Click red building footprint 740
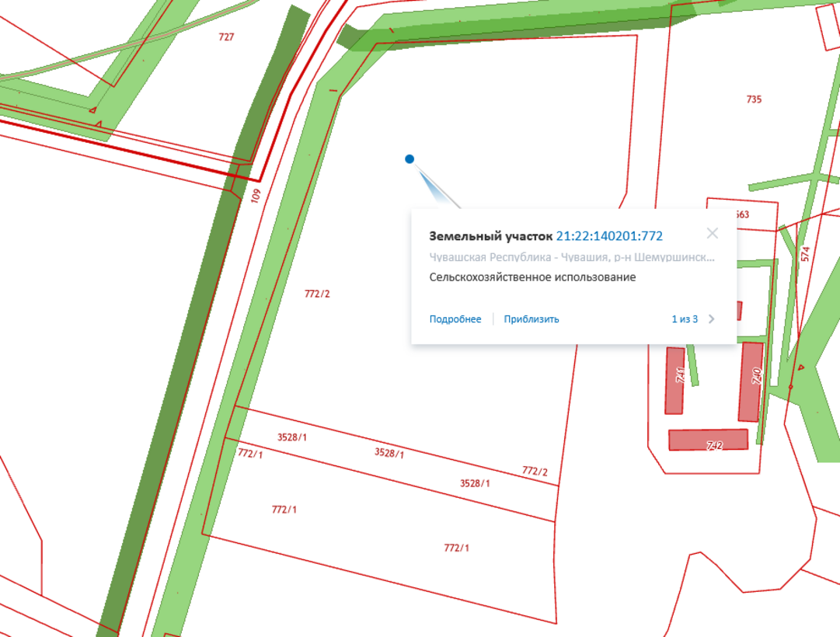This screenshot has width=840, height=637. (751, 381)
